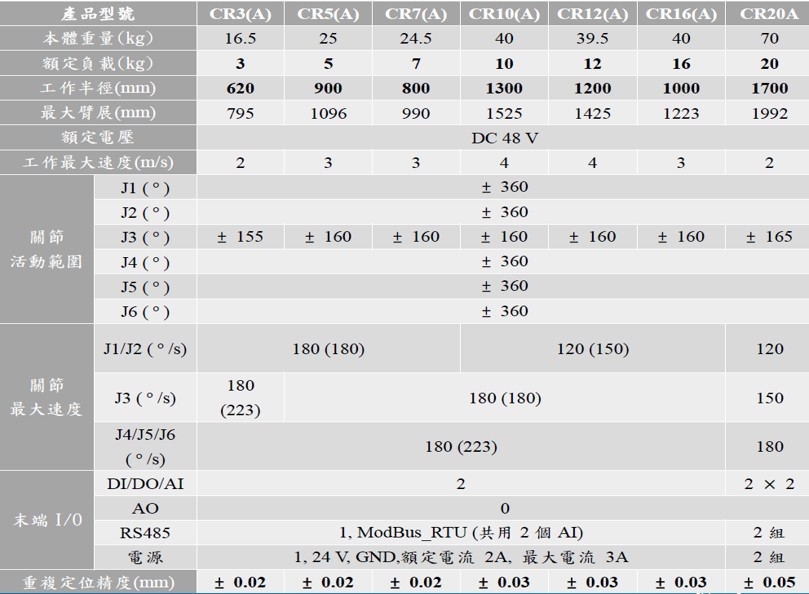The height and width of the screenshot is (594, 809).
Task: Click the 最大臂展(mm) row label
Action: coord(98,113)
